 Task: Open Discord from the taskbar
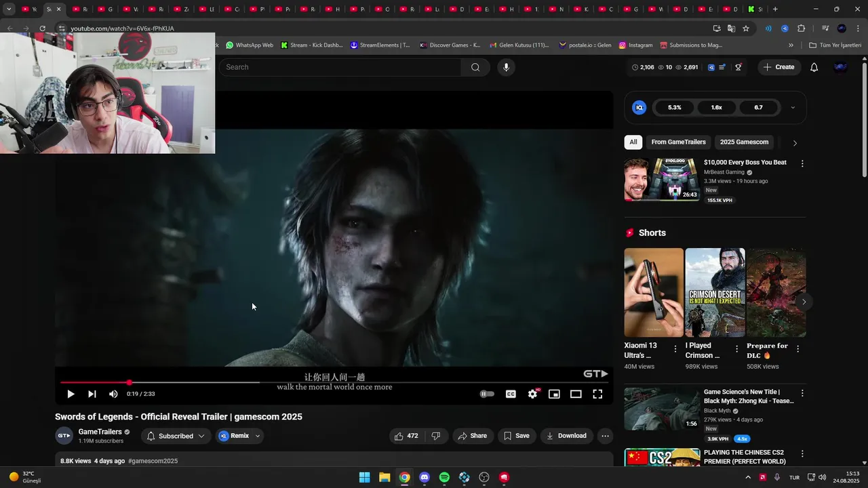(x=425, y=477)
